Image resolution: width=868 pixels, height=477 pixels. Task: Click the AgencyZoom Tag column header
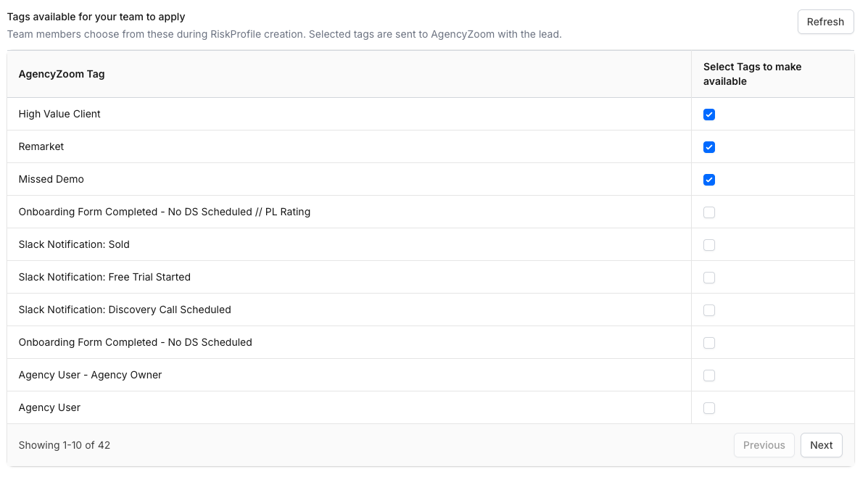[62, 74]
